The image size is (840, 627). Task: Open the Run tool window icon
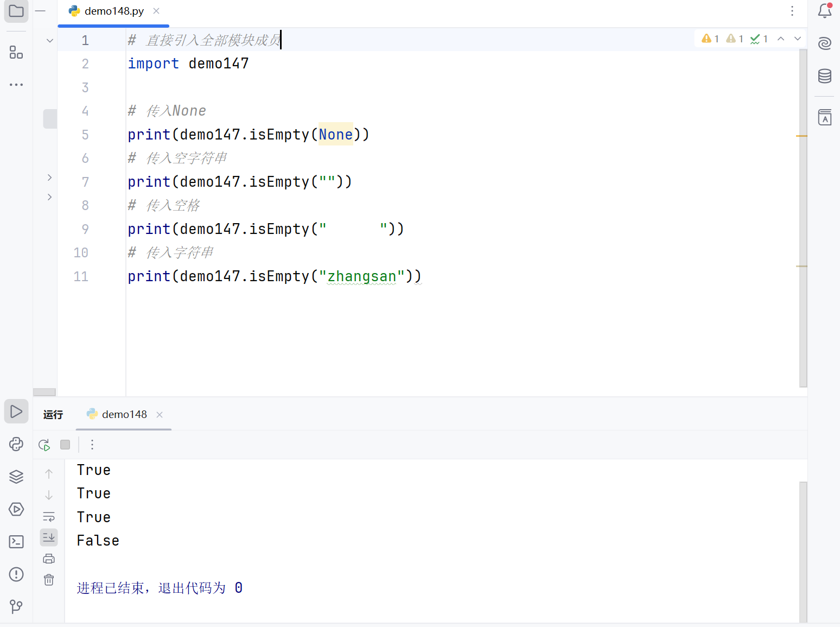16,411
